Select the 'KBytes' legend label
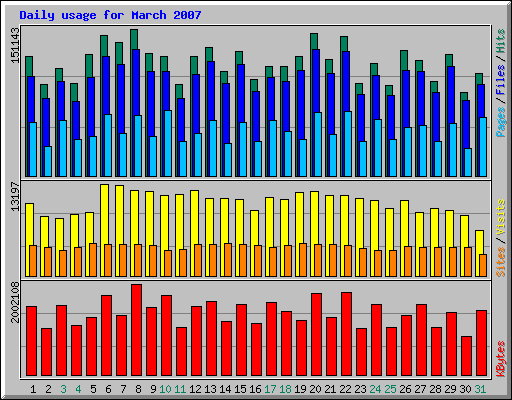Image resolution: width=512 pixels, height=400 pixels. [500, 359]
